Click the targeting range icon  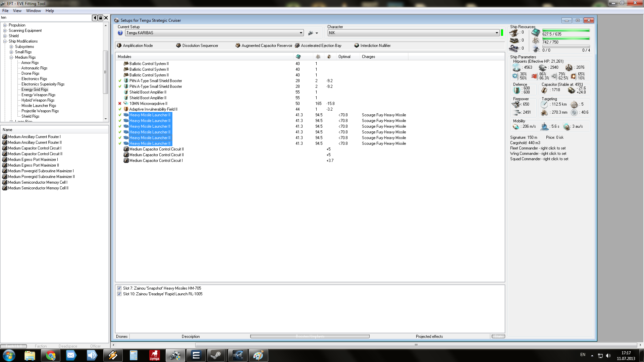click(544, 104)
